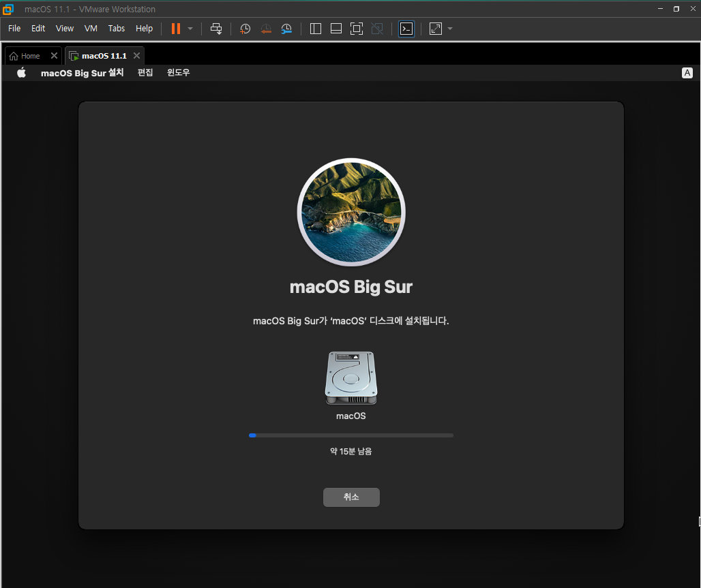Minimize the VMware Workstation window
The image size is (701, 588).
pos(660,9)
